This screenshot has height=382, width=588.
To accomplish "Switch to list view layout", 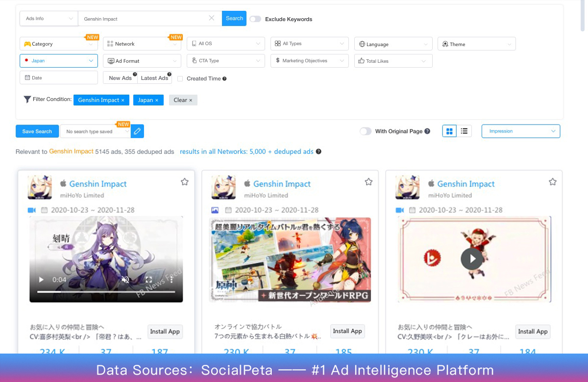I will point(464,131).
